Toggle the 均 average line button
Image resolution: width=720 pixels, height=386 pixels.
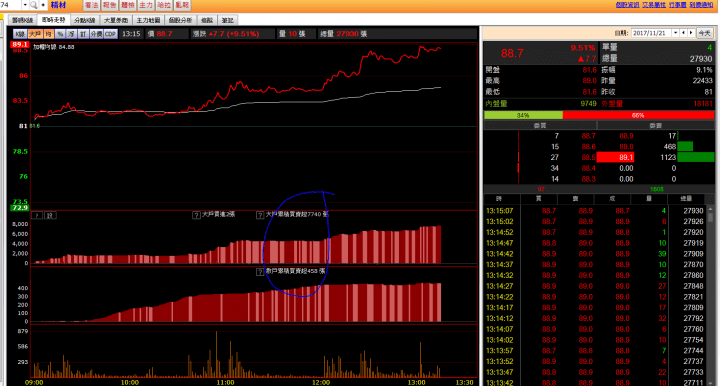point(49,34)
